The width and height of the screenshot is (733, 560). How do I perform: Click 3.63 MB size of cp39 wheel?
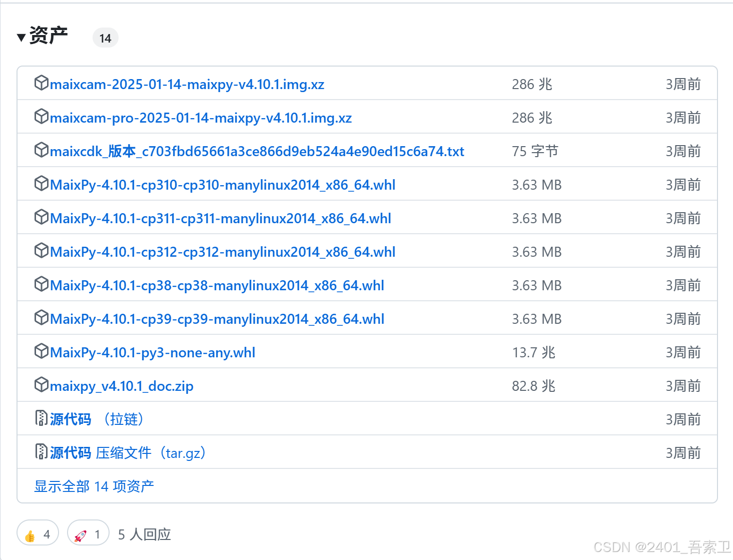click(537, 319)
